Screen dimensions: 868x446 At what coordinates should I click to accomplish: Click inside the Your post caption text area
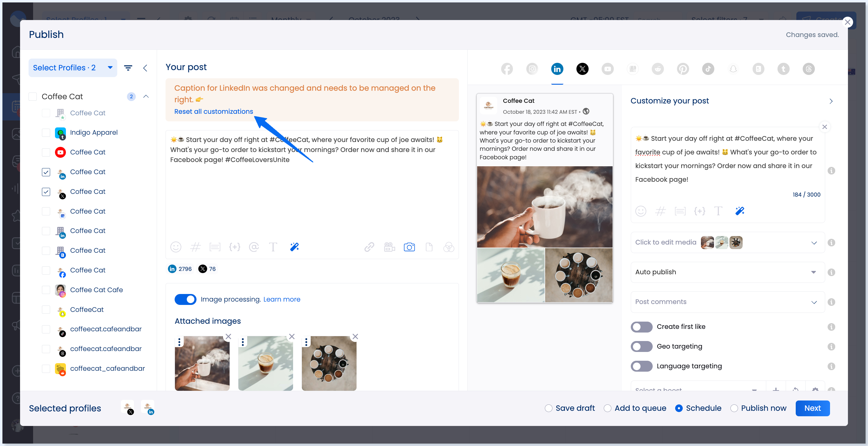tap(312, 185)
